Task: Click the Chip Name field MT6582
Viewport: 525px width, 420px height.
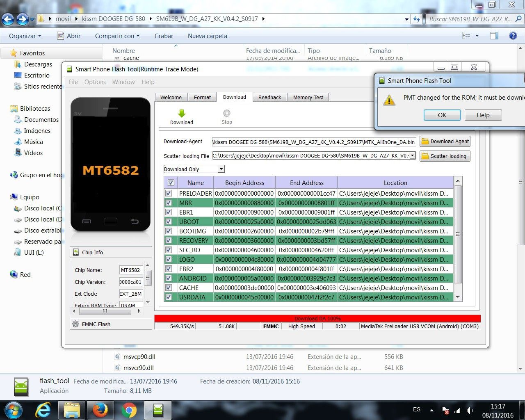Action: point(131,270)
